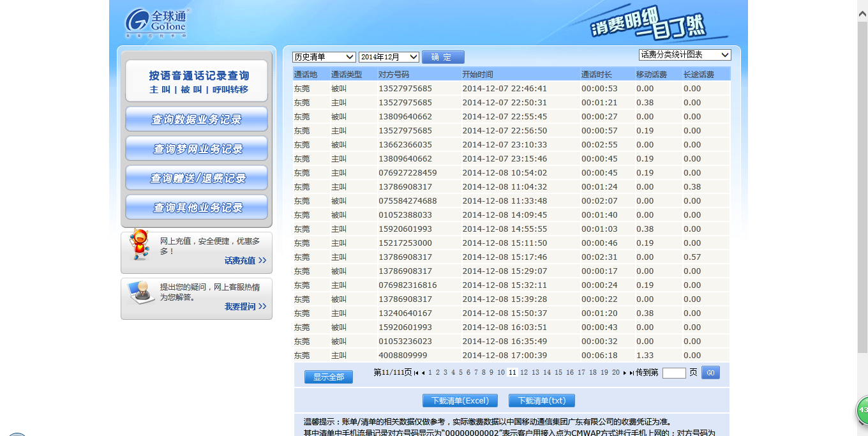Screen dimensions: 868x436
Task: Jump to the last page arrow
Action: (x=632, y=373)
